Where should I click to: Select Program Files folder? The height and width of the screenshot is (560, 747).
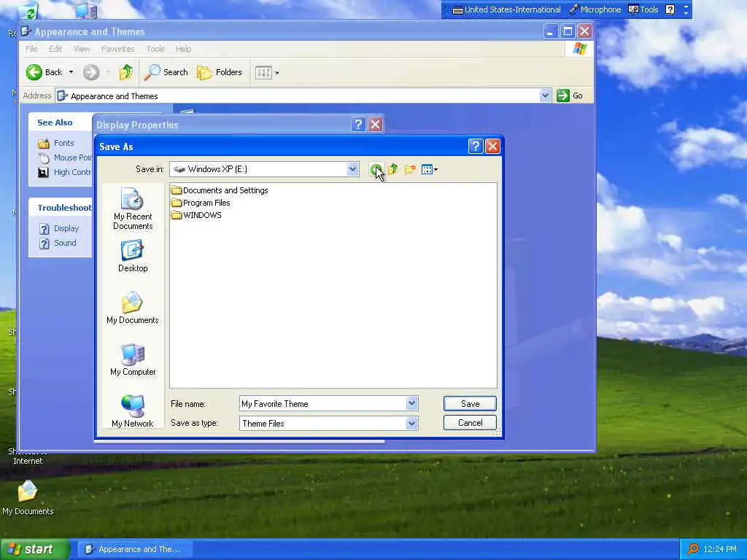pos(201,203)
